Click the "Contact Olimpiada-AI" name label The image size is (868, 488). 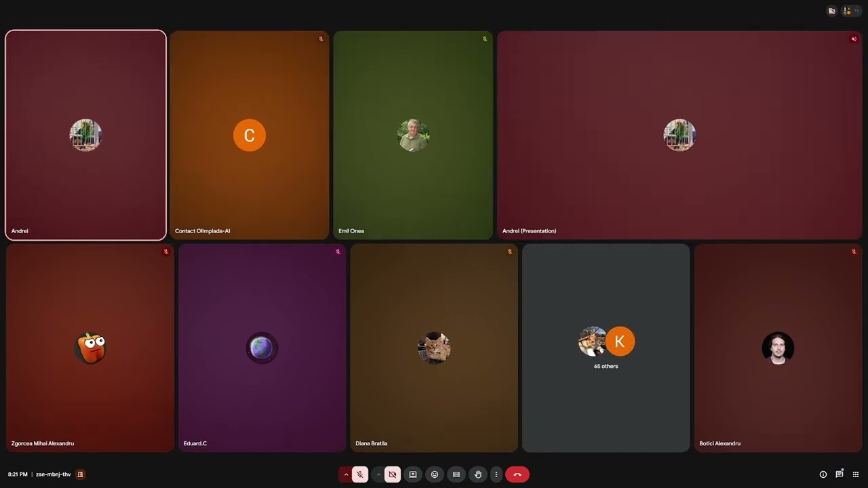click(202, 231)
